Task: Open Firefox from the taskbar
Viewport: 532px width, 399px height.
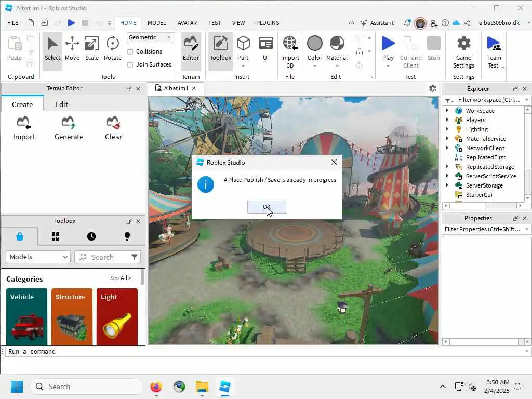Action: [x=156, y=387]
